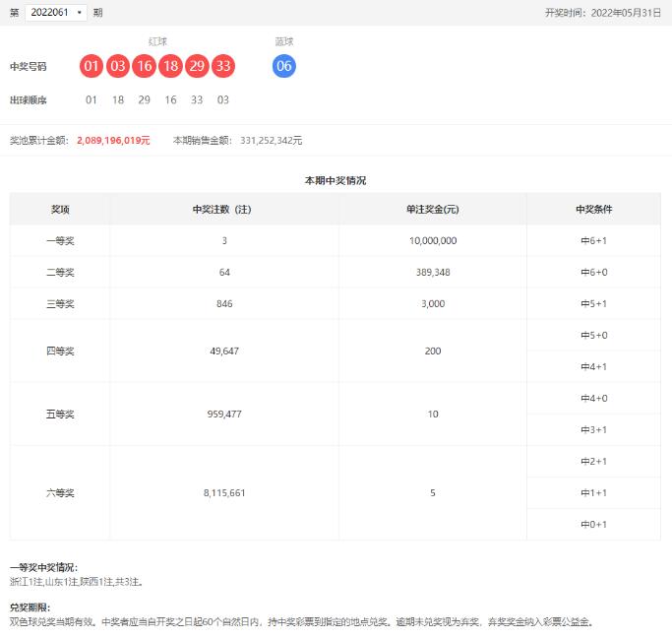Click the sales amount 331,252,342元
The image size is (672, 639).
point(272,141)
